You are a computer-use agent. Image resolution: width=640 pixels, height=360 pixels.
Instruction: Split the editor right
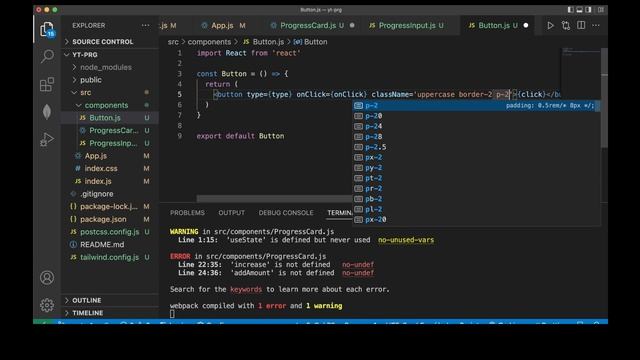pyautogui.click(x=581, y=25)
